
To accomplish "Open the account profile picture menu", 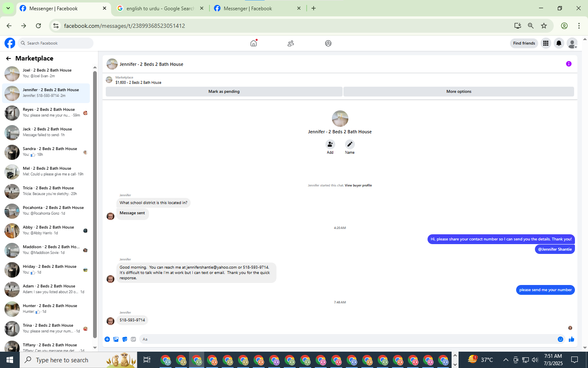I will point(572,43).
